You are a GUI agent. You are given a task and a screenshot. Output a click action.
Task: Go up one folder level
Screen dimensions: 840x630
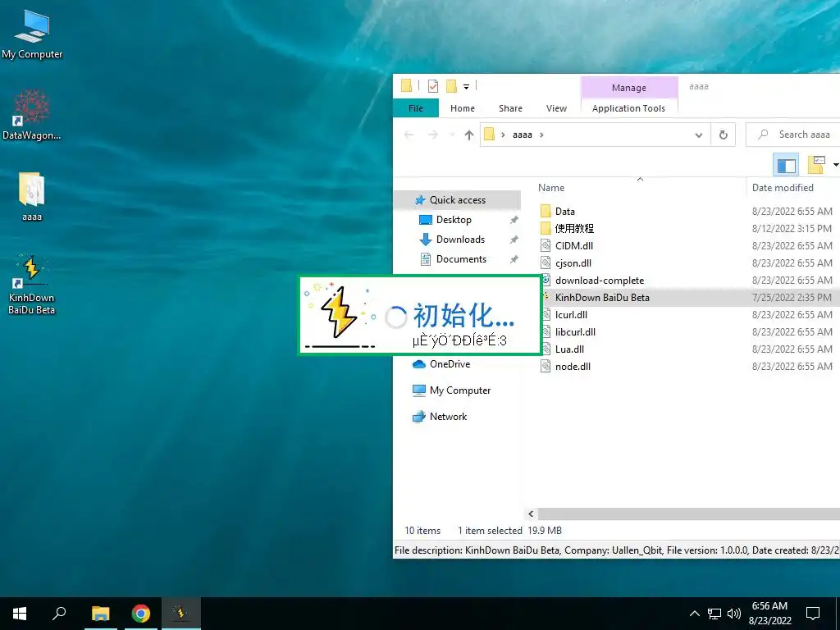pos(469,135)
